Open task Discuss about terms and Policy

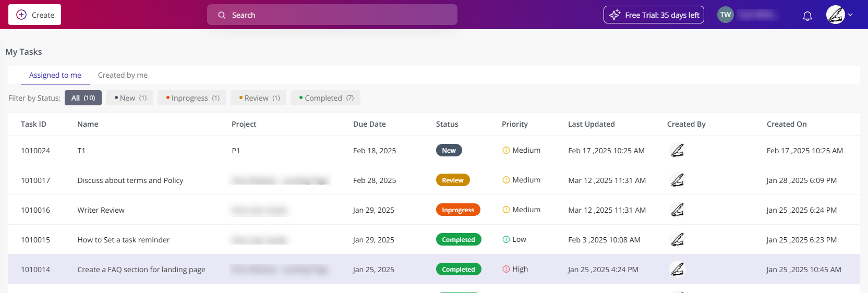point(130,180)
